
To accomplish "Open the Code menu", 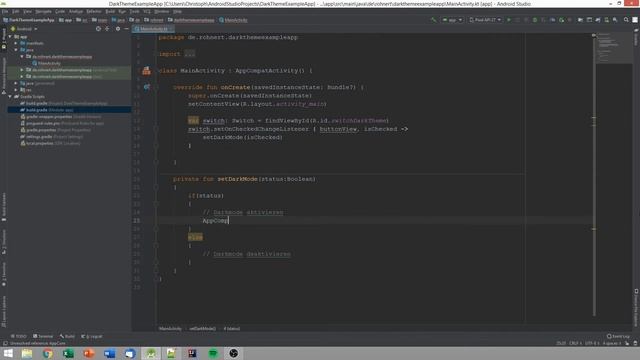I will [x=60, y=11].
